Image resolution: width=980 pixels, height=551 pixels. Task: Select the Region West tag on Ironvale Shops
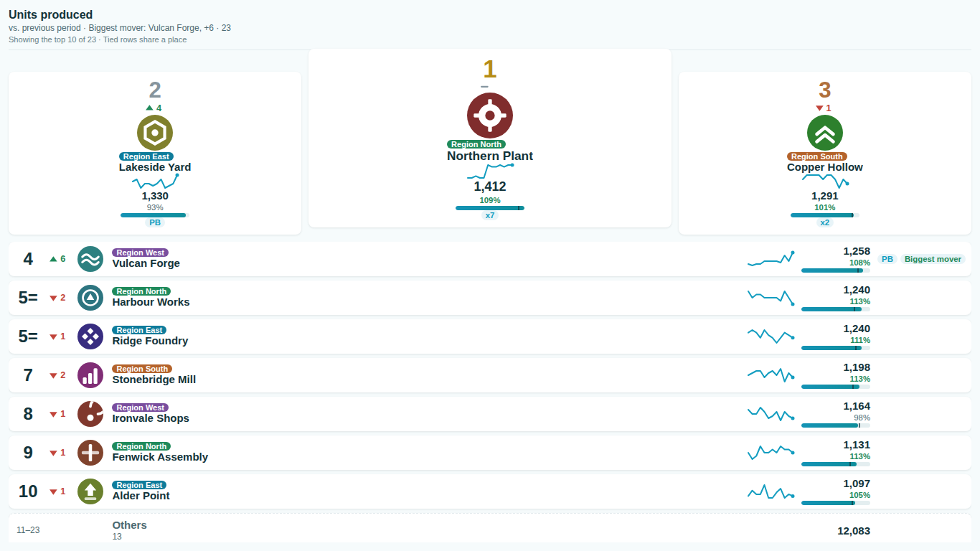[141, 408]
